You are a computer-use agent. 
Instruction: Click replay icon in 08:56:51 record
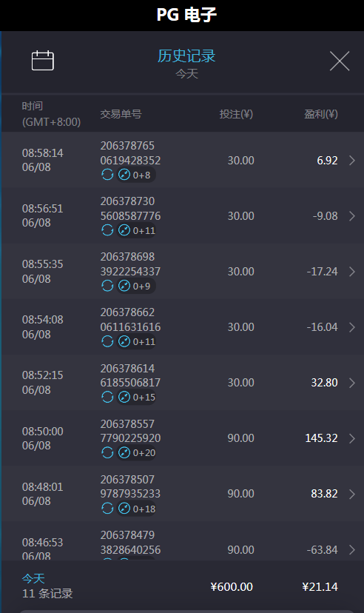pos(107,230)
